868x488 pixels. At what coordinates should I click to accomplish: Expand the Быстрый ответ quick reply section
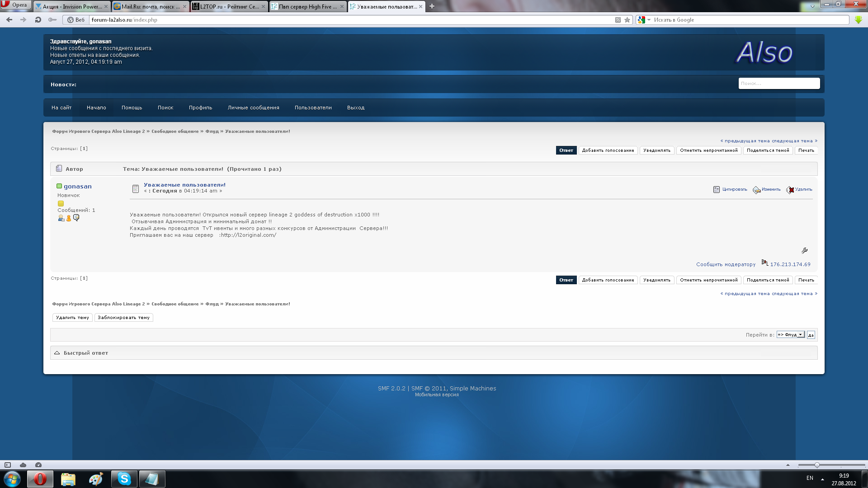(57, 353)
